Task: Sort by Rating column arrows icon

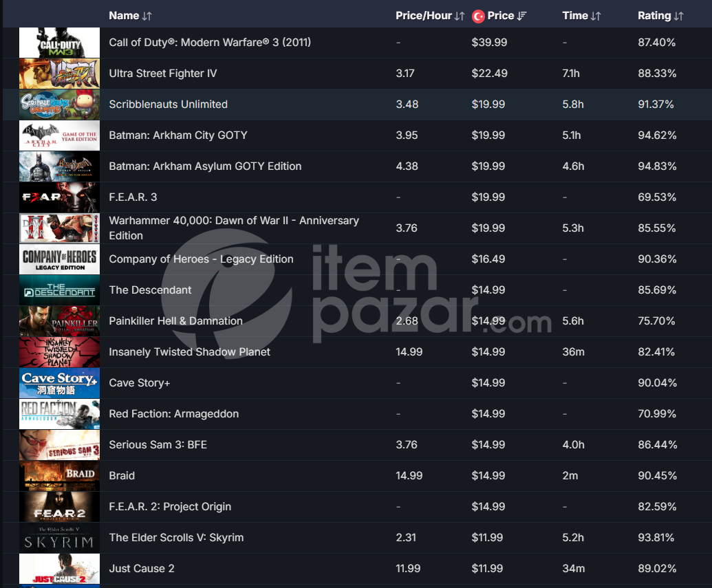Action: (x=678, y=16)
